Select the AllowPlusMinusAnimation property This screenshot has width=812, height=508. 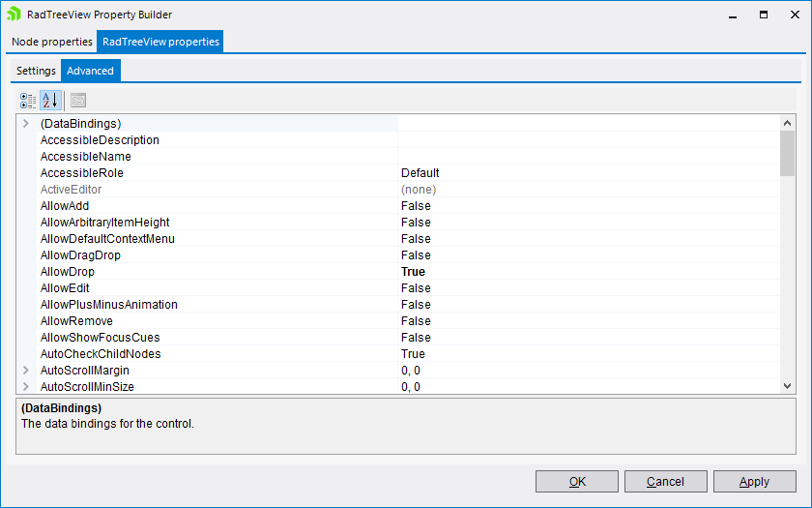coord(108,305)
